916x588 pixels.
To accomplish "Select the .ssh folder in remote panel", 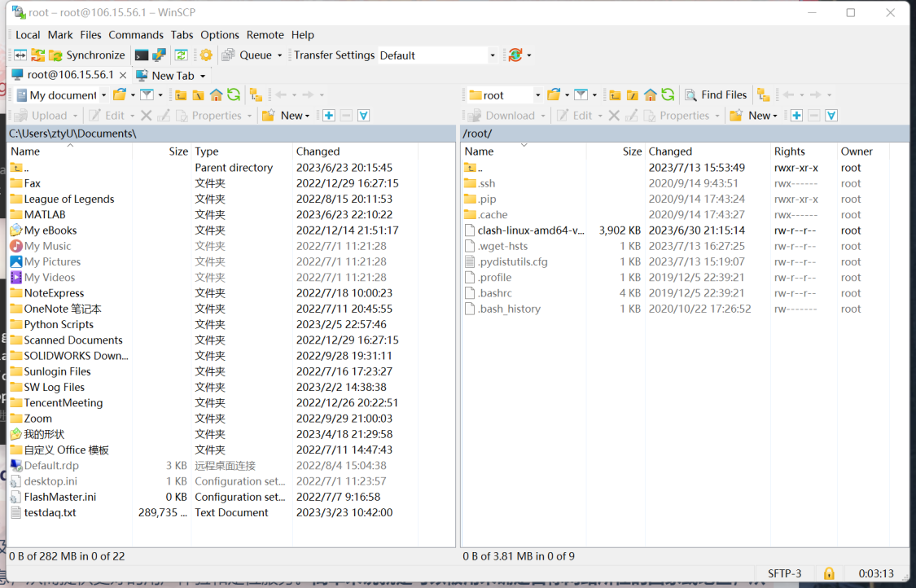I will (x=486, y=183).
